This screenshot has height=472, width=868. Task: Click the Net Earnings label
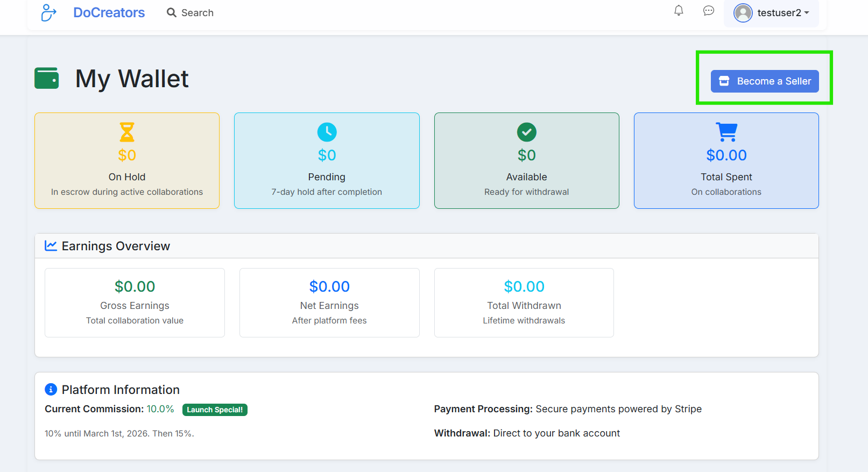(x=329, y=306)
